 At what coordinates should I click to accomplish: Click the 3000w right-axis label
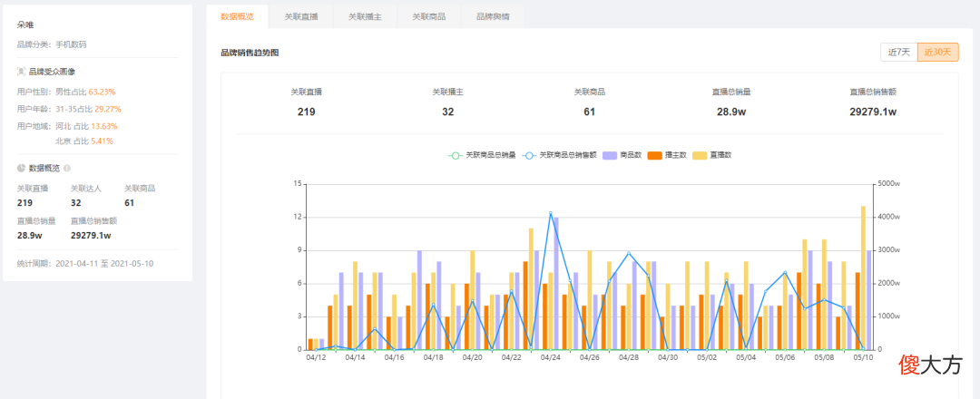tap(888, 250)
